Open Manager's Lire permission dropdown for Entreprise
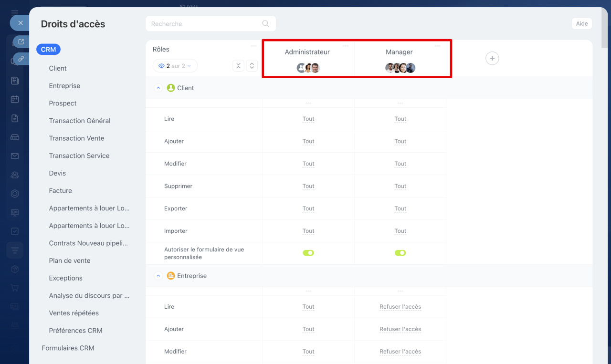611x364 pixels. (400, 307)
